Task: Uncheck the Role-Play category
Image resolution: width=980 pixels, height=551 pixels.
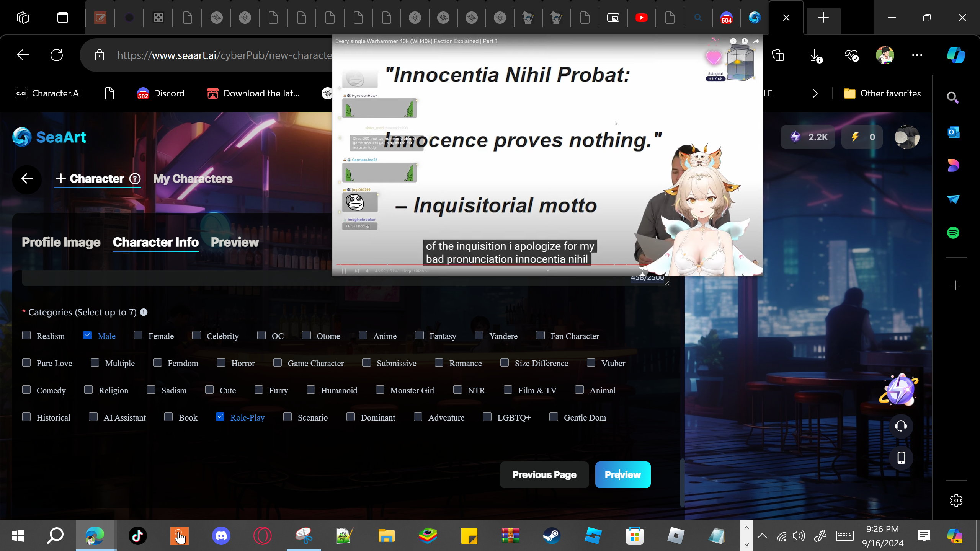Action: tap(220, 417)
